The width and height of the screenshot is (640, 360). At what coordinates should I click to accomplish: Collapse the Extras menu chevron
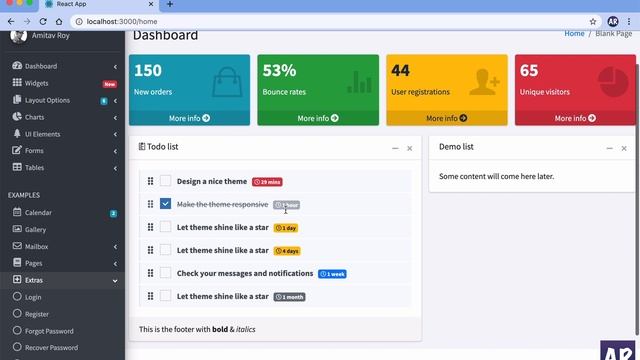click(115, 281)
